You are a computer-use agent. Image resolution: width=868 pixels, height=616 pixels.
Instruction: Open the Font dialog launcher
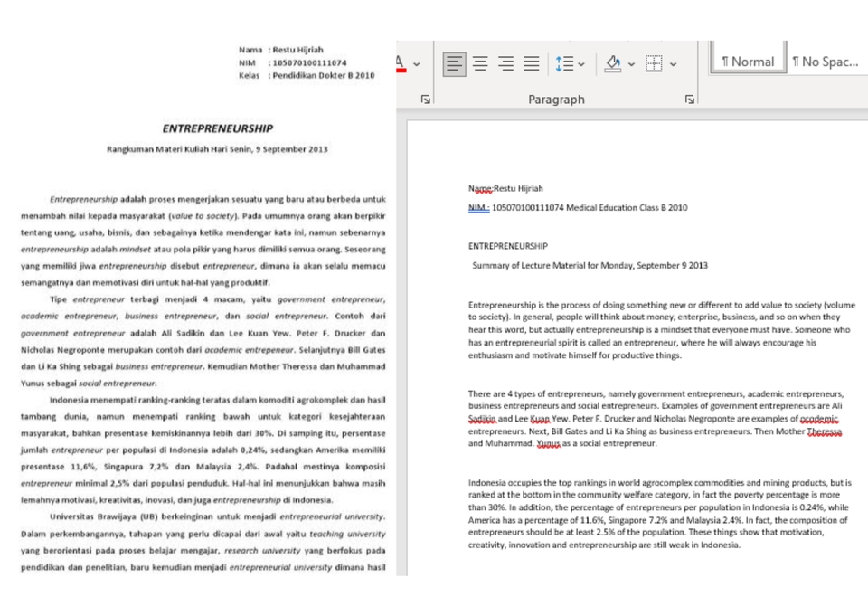coord(425,100)
